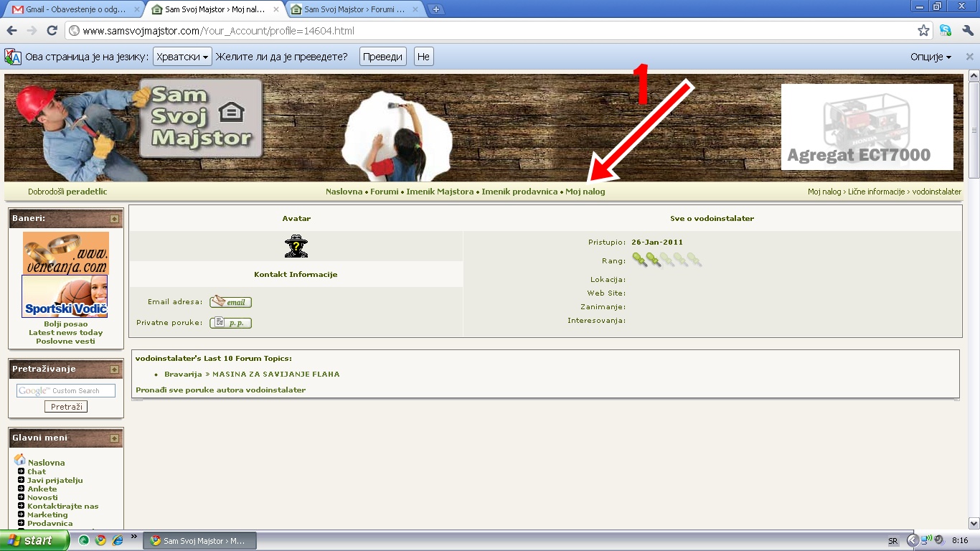Switch to the Gmail tab

[74, 9]
